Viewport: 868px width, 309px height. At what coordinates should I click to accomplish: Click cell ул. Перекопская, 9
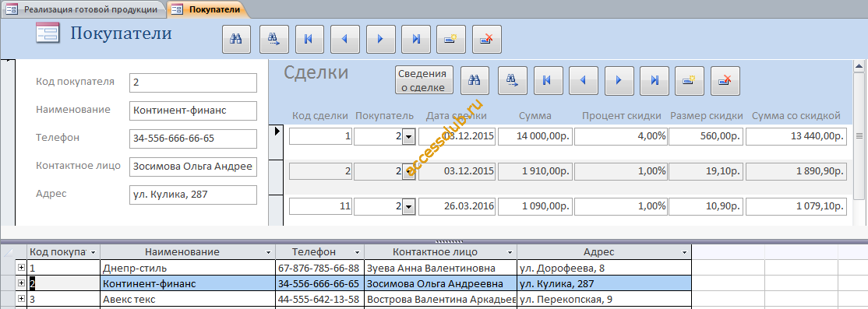coord(605,300)
